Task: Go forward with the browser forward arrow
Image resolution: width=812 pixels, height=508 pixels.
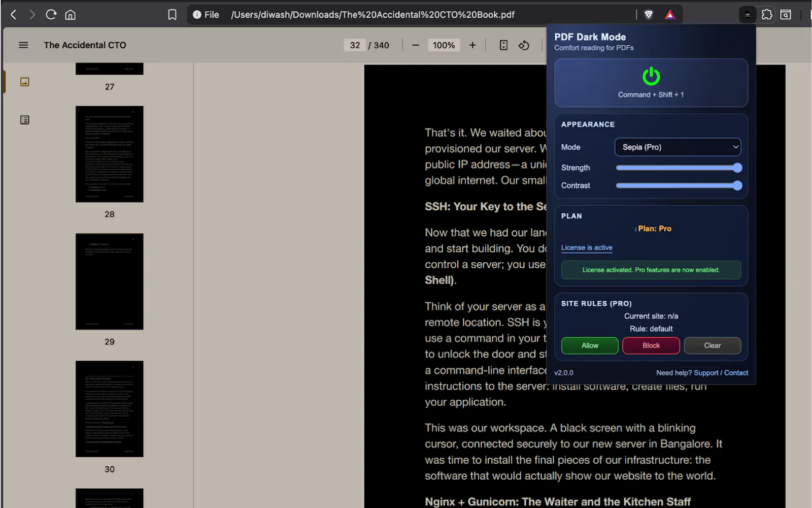Action: pos(32,15)
